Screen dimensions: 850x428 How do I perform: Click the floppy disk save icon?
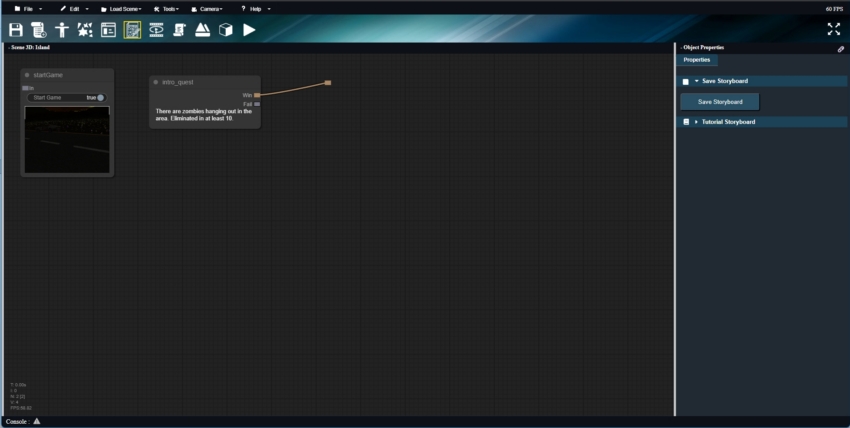[16, 30]
